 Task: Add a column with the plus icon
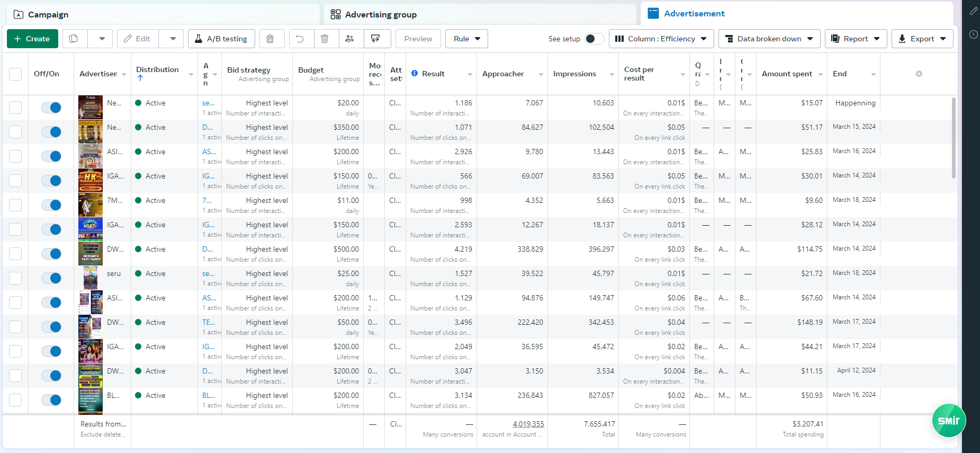pos(919,74)
